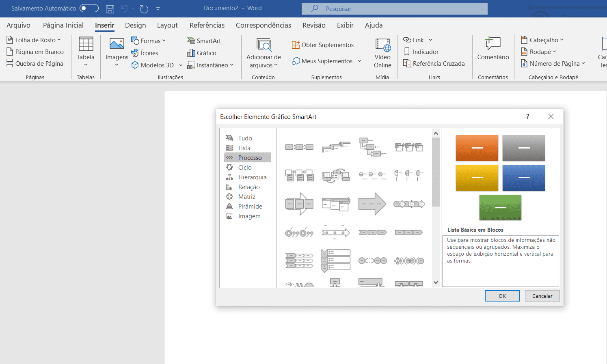The height and width of the screenshot is (364, 607).
Task: Expand the Número de Página dropdown
Action: point(583,64)
